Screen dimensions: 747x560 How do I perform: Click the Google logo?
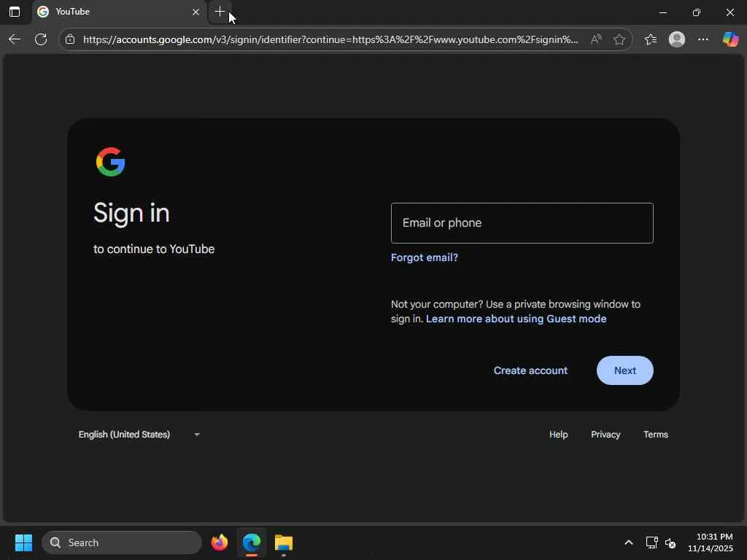pyautogui.click(x=111, y=162)
